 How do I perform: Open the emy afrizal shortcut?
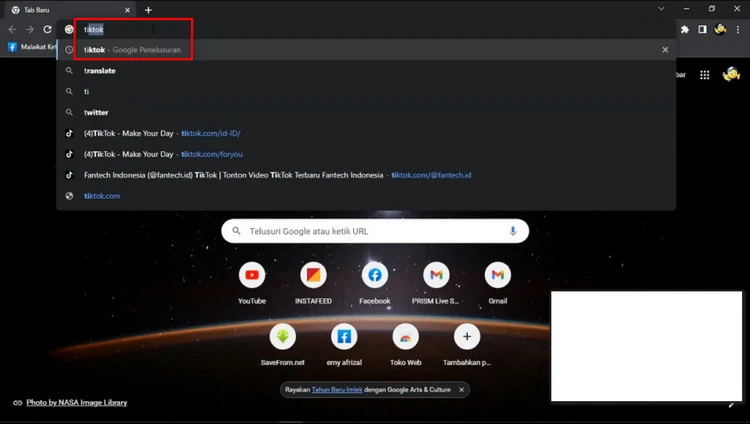click(x=344, y=345)
